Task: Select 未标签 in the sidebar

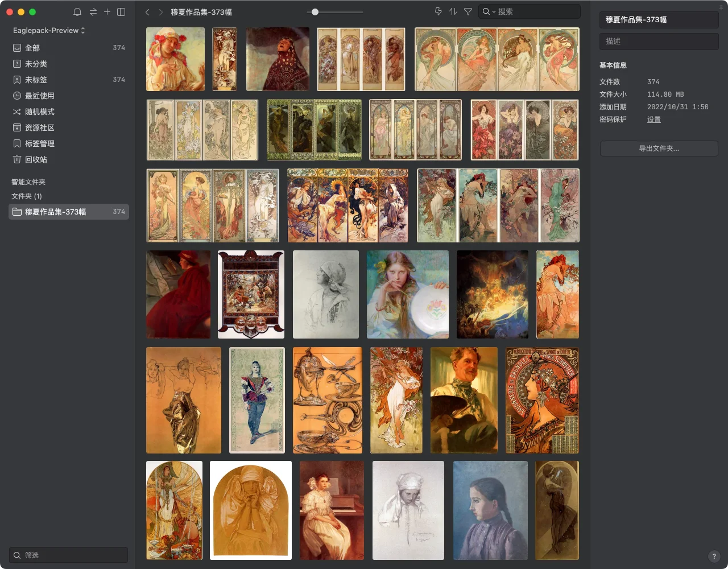Action: (x=69, y=80)
